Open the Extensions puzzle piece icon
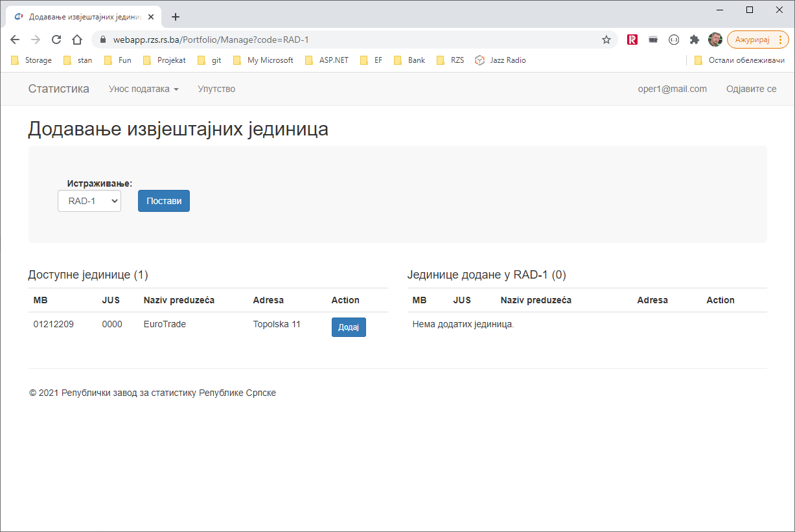 [x=695, y=40]
